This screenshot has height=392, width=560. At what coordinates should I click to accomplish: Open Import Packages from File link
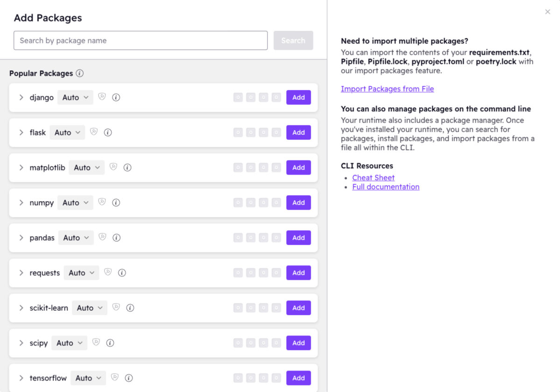coord(387,89)
